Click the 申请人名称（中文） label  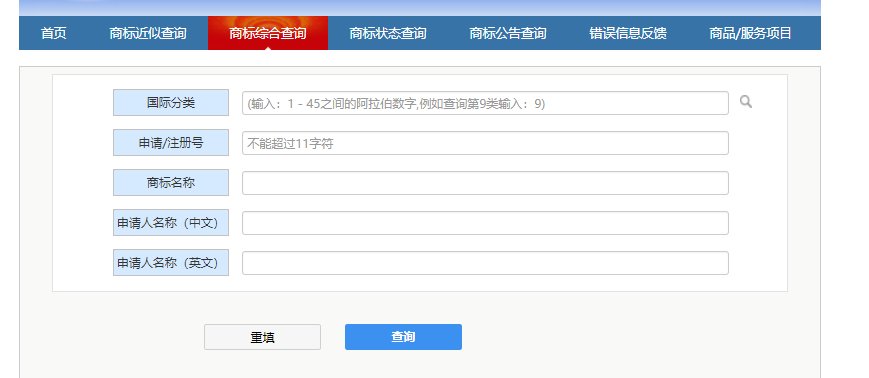pos(171,222)
